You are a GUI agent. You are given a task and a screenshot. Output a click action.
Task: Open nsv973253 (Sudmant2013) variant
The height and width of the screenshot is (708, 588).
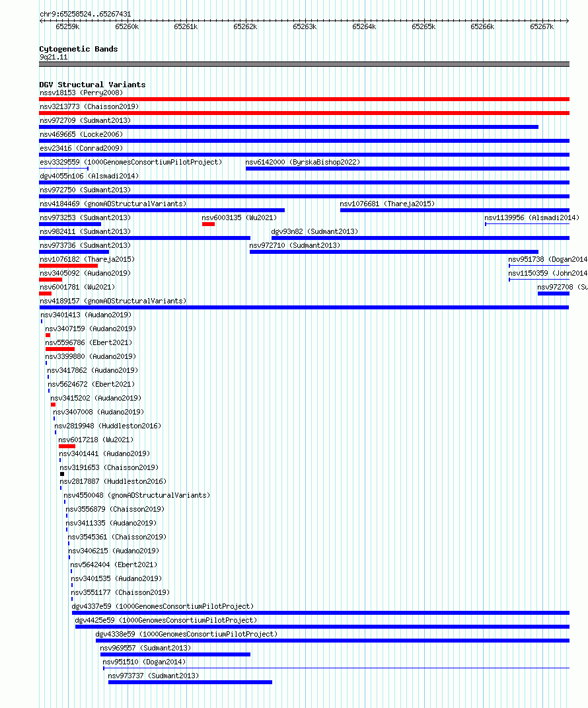(85, 217)
